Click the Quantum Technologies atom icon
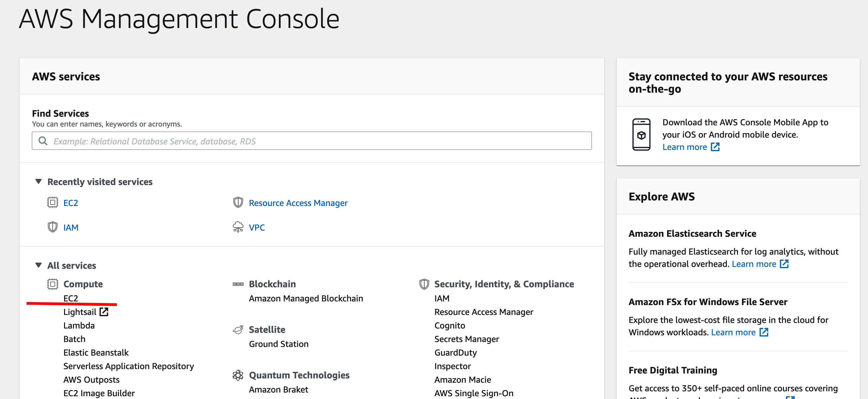This screenshot has width=868, height=399. pyautogui.click(x=238, y=375)
